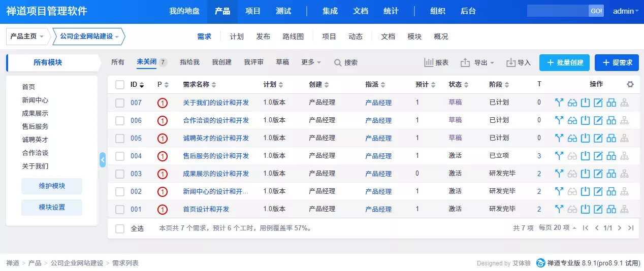Open the 导出 export dropdown
644x271 pixels.
coord(478,62)
